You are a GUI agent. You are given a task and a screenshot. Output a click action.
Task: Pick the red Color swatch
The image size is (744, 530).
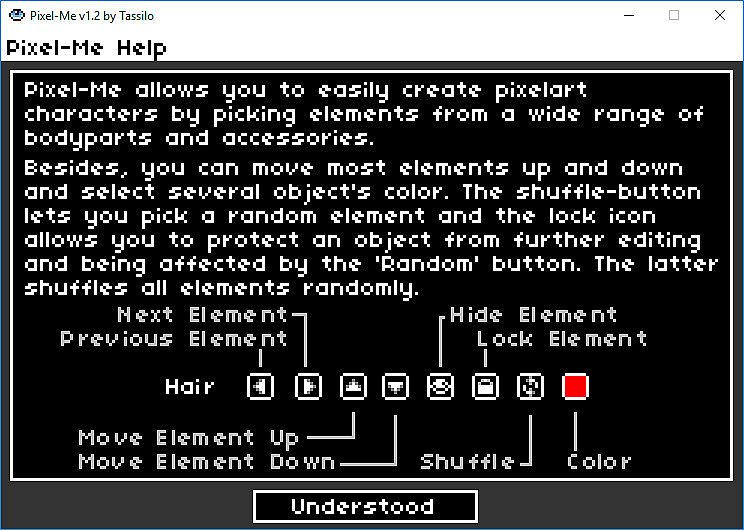(x=575, y=386)
